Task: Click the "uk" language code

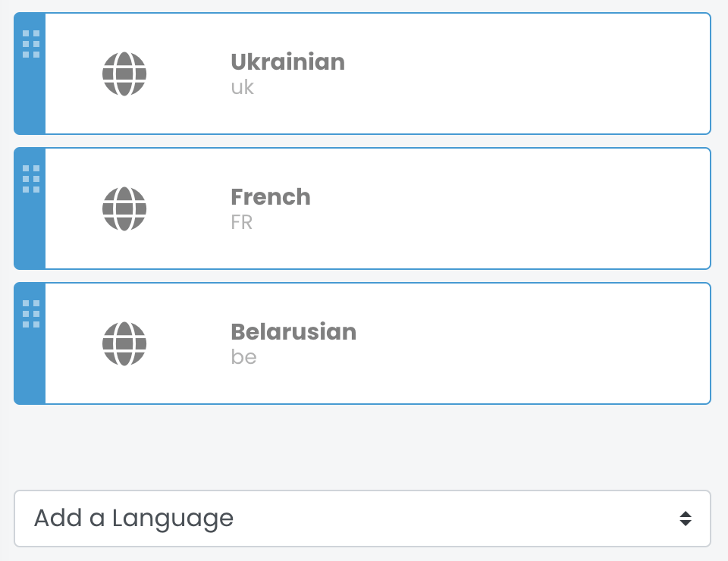Action: [x=242, y=87]
